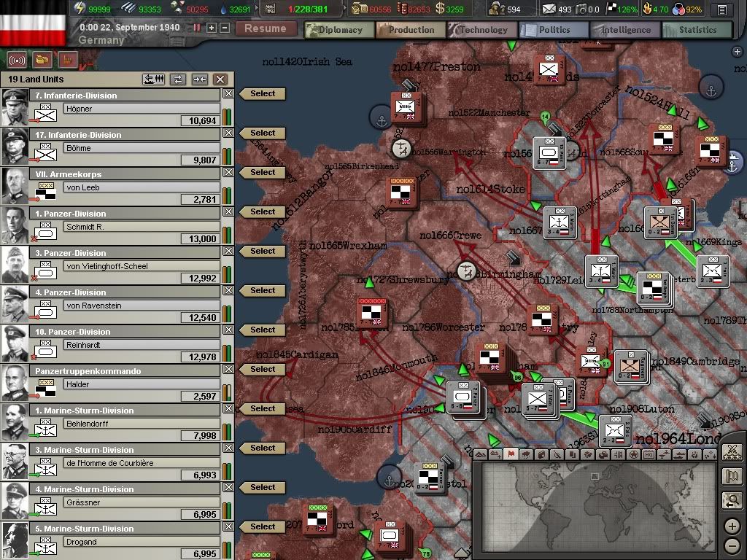Open the Statistics tab
747x560 pixels.
[697, 30]
